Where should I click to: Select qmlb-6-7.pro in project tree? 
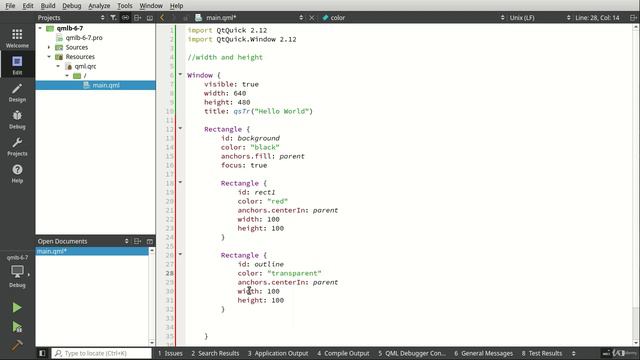[84, 38]
